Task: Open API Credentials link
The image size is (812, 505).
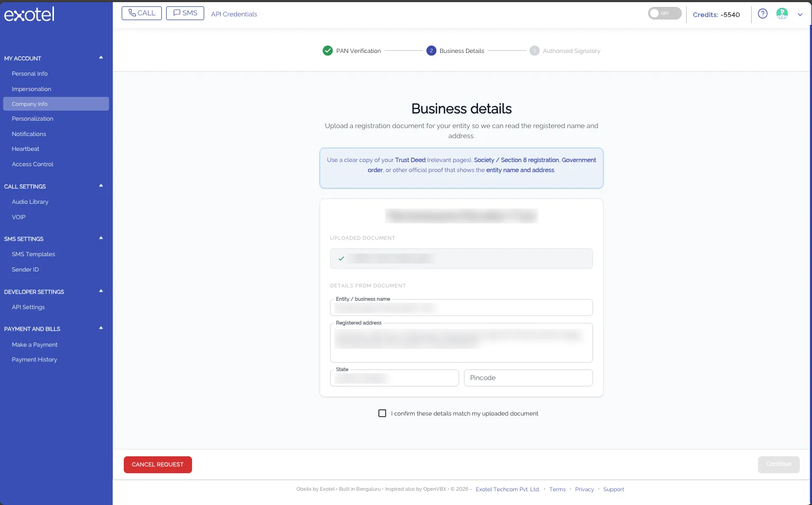Action: 234,14
